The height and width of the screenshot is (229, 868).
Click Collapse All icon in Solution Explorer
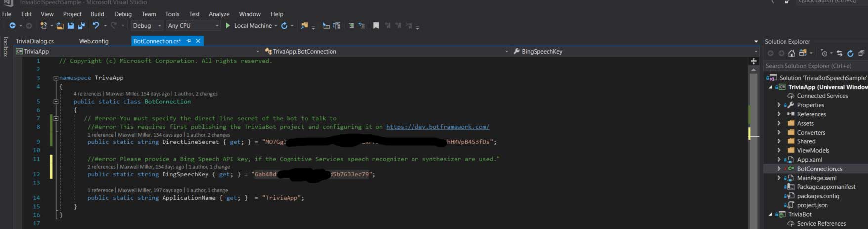click(x=861, y=53)
